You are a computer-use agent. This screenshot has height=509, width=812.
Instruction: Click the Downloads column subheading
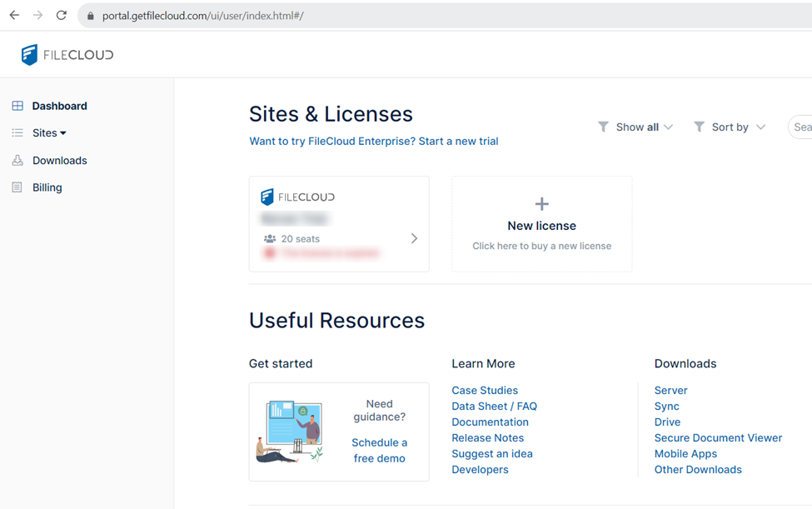pyautogui.click(x=685, y=363)
